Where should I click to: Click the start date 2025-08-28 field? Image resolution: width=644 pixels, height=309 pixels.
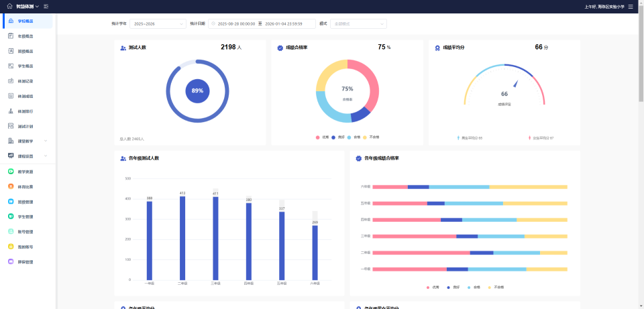[x=236, y=24]
